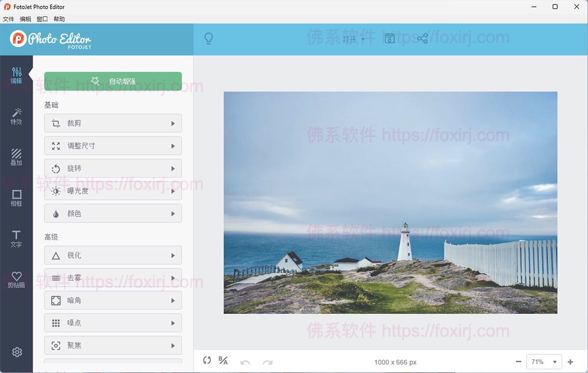Viewport: 588px width, 373px height.
Task: Save the photo using the save icon
Action: [390, 38]
